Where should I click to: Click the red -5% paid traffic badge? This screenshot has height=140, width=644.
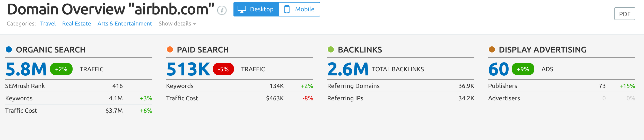[223, 69]
